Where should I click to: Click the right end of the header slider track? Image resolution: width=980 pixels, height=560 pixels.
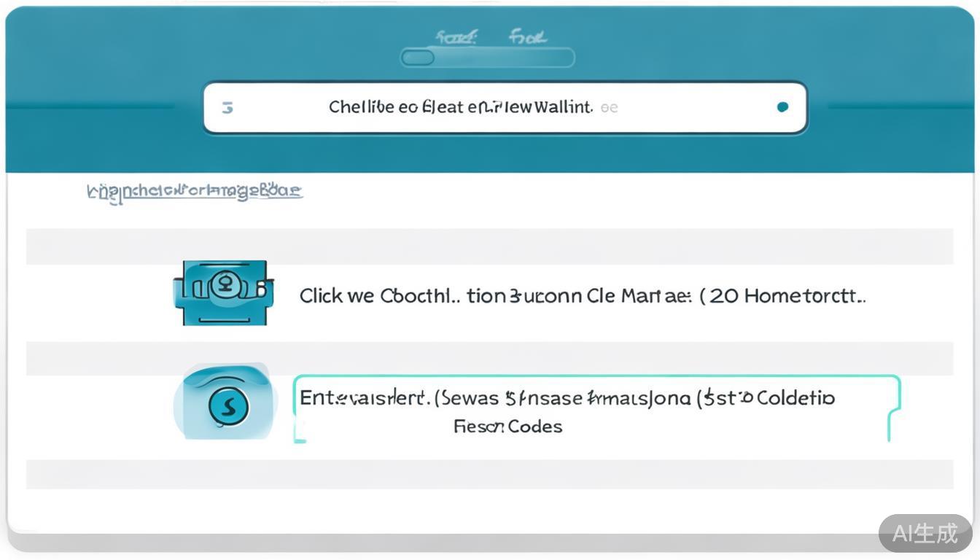561,58
